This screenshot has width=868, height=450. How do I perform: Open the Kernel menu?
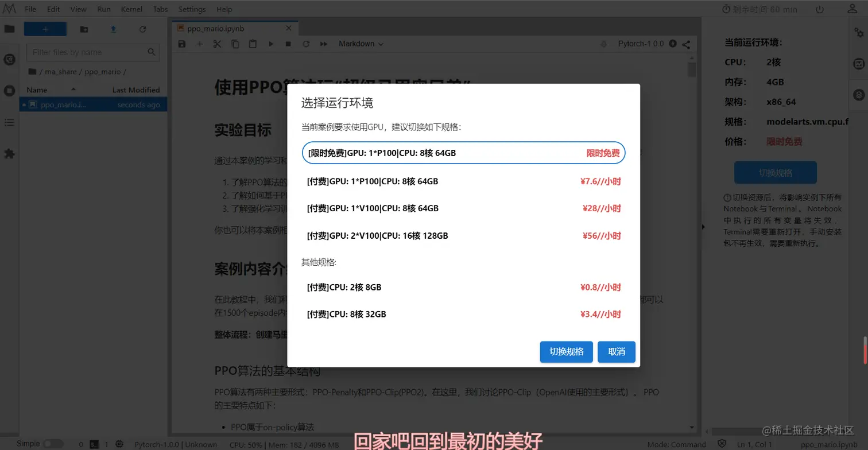coord(132,9)
